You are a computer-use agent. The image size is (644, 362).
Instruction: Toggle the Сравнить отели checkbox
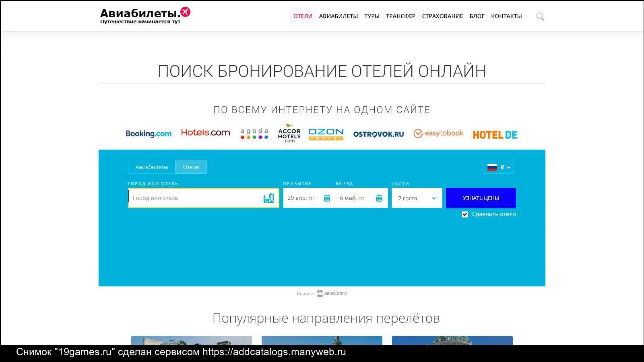465,214
